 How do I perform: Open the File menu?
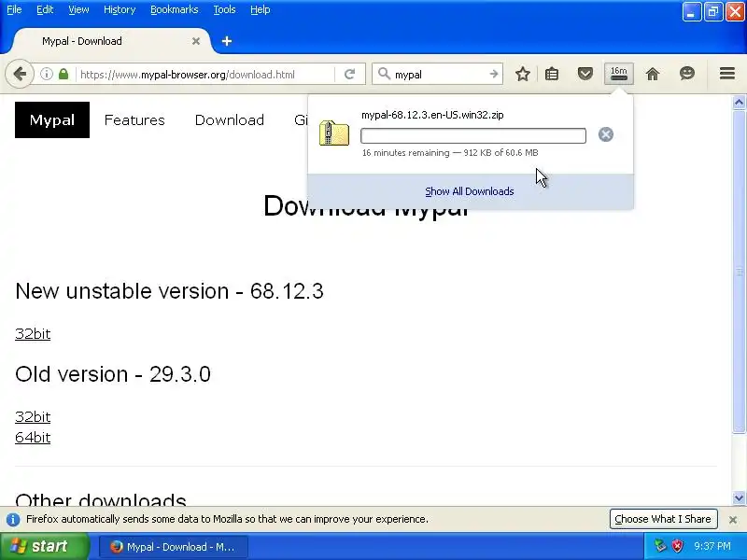click(14, 9)
